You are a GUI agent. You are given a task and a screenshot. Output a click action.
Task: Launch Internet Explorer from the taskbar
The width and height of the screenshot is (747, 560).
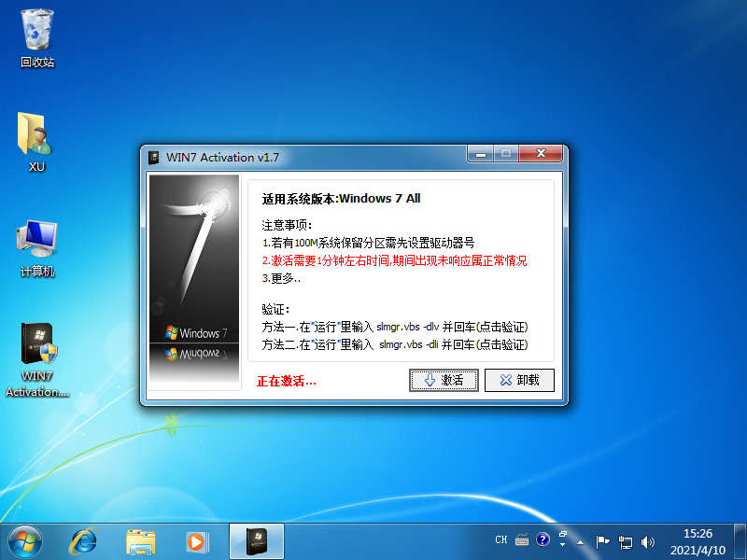pyautogui.click(x=85, y=539)
